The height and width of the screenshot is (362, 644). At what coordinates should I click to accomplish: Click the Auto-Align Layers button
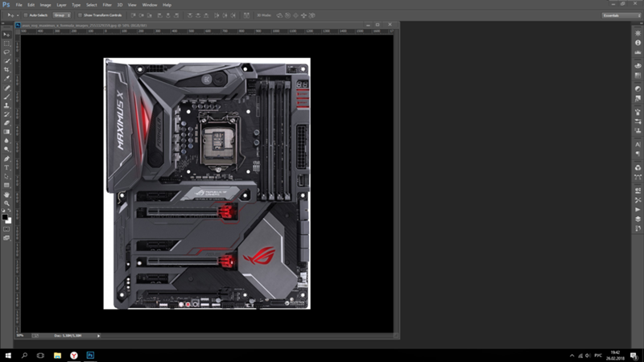tap(246, 15)
